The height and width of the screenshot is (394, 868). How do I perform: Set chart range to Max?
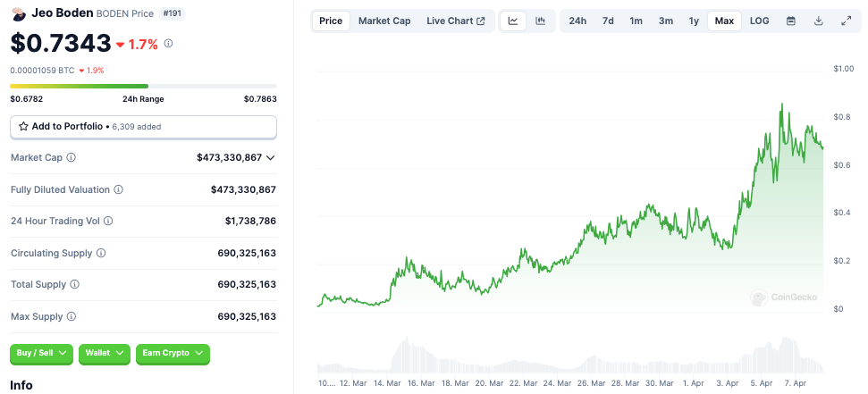[x=724, y=21]
